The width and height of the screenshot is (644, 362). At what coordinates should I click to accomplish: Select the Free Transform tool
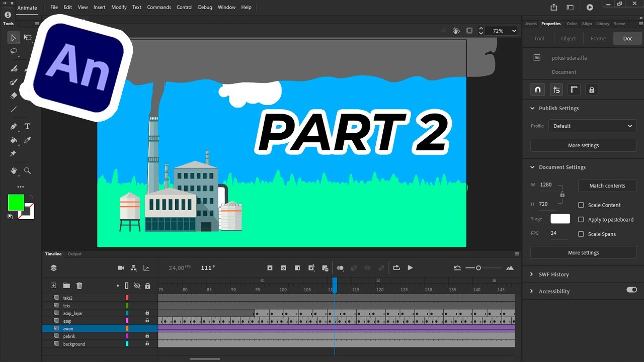28,38
